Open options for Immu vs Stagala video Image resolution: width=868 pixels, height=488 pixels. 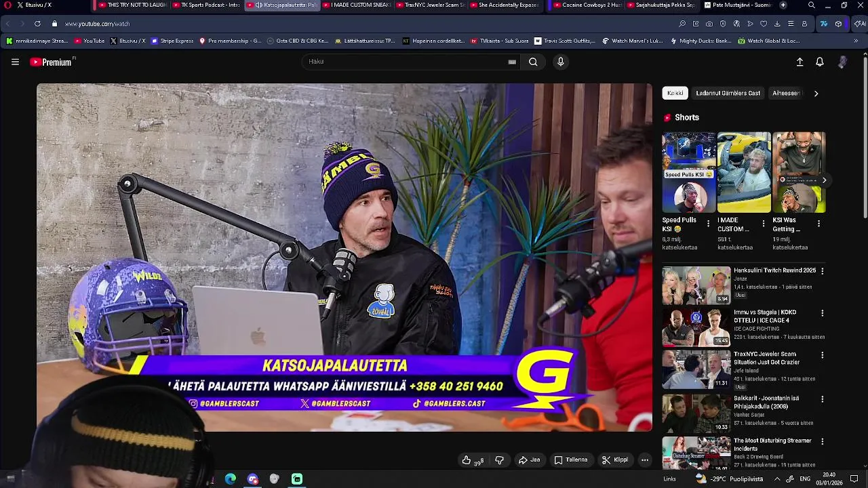pyautogui.click(x=823, y=313)
